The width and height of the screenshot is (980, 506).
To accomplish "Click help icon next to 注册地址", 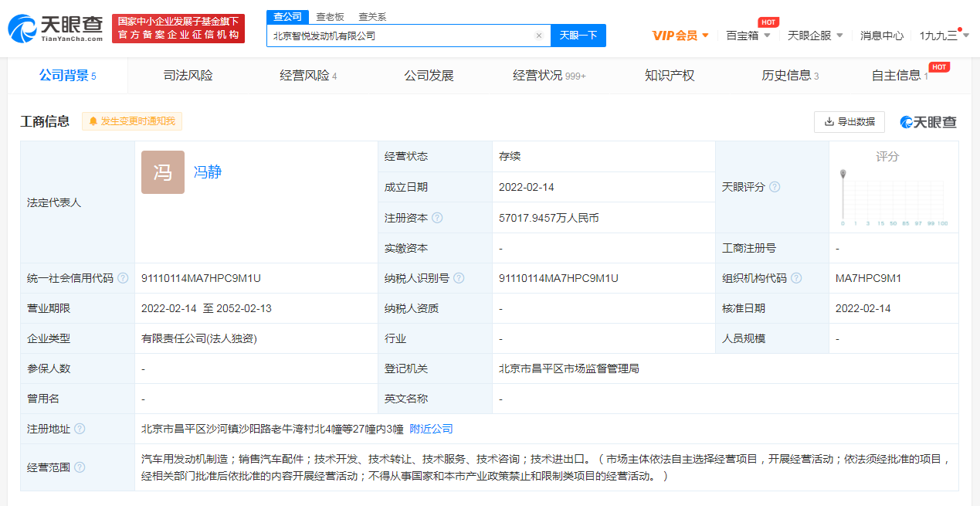I will point(80,429).
